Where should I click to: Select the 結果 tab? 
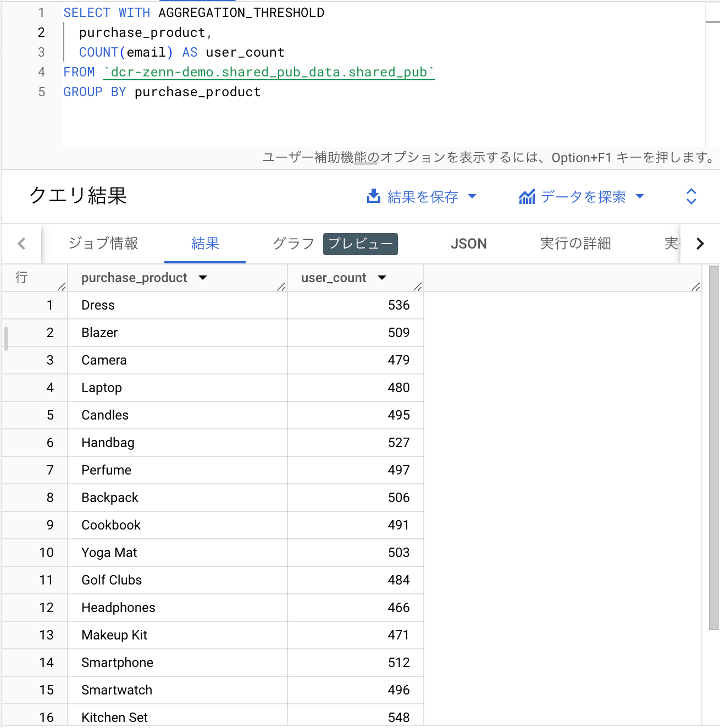pyautogui.click(x=205, y=243)
